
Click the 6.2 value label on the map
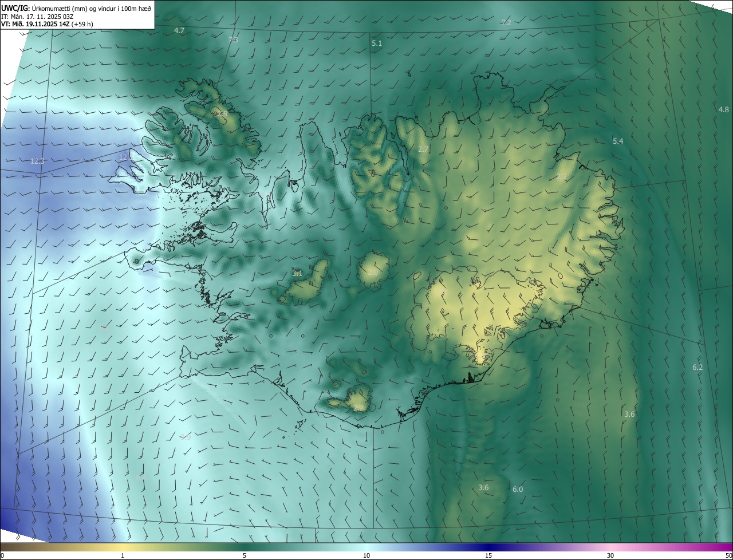[x=697, y=367]
